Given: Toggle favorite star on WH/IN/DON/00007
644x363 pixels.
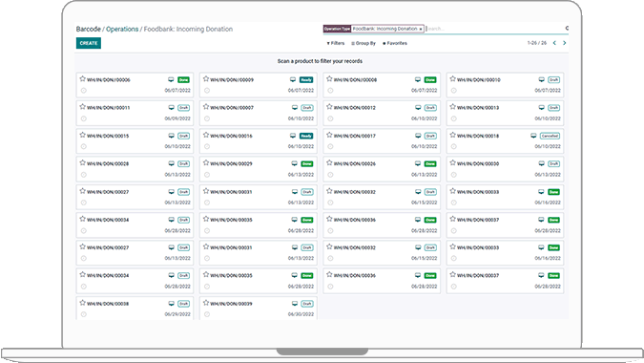Looking at the screenshot, I should pos(206,106).
